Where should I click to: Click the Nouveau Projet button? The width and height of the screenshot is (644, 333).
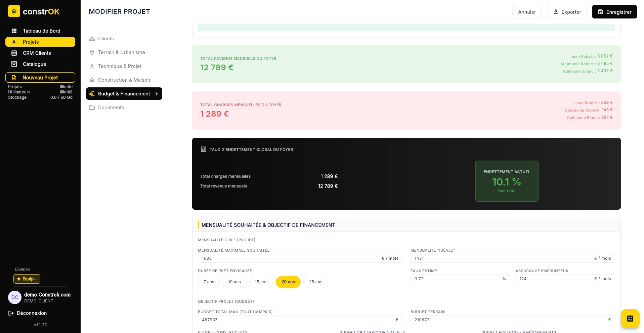pyautogui.click(x=40, y=78)
